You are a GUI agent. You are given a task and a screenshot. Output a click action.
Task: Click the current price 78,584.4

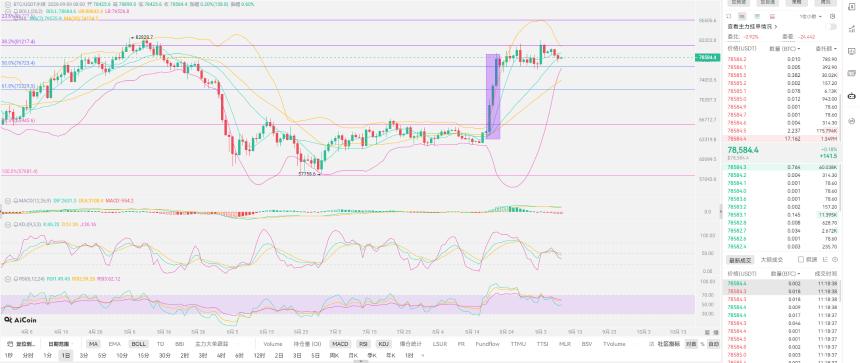click(x=743, y=149)
